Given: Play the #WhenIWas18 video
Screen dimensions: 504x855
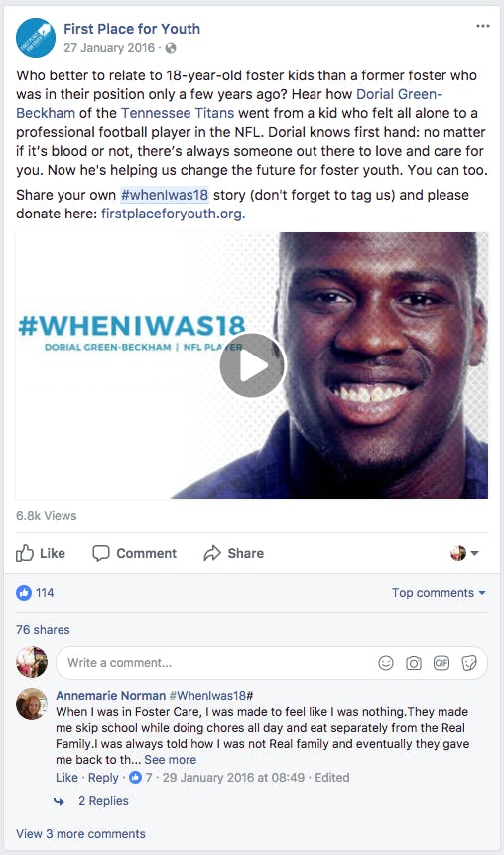Looking at the screenshot, I should tap(252, 365).
